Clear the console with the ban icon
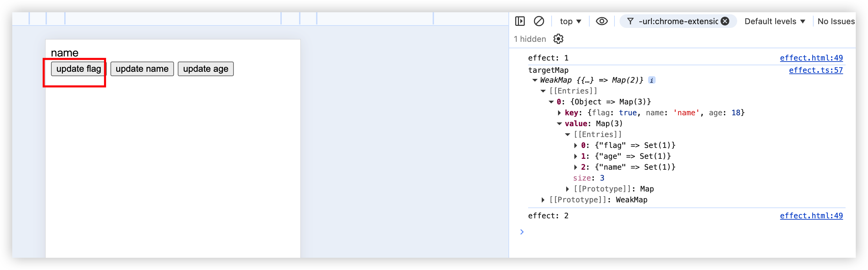 pos(539,21)
